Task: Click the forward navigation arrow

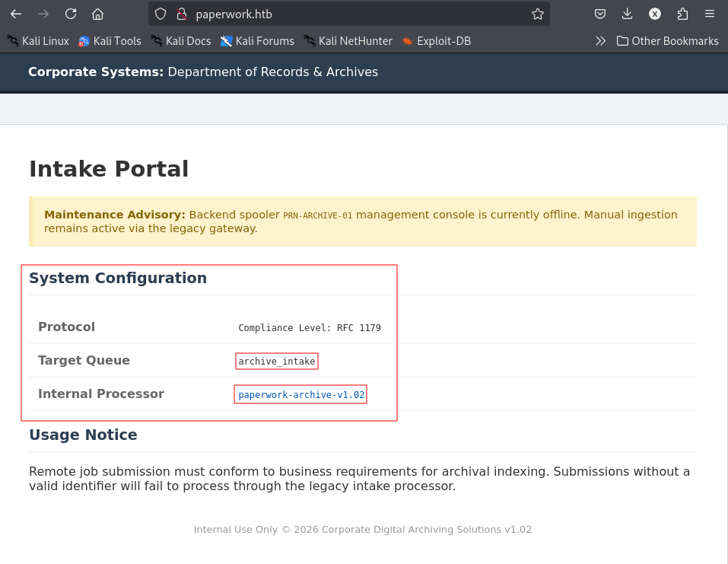Action: tap(43, 14)
